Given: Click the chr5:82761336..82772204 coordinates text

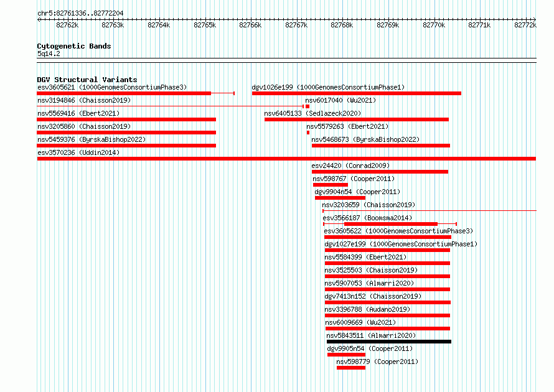Looking at the screenshot, I should click(x=80, y=13).
